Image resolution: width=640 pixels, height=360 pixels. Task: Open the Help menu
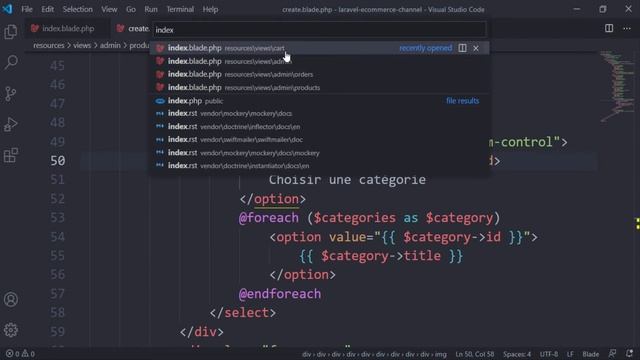pyautogui.click(x=210, y=9)
